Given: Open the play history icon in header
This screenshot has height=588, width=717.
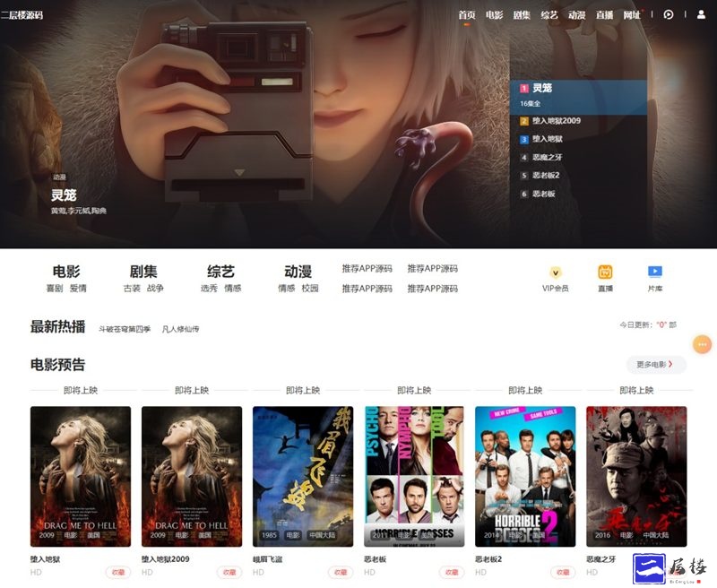Looking at the screenshot, I should 668,14.
